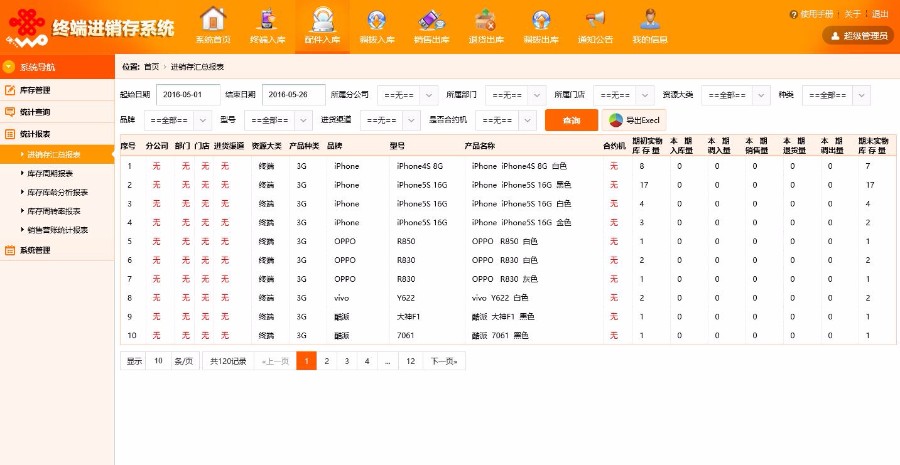Click model cell 大神F1
Screen dimensions: 900x465
[409, 317]
